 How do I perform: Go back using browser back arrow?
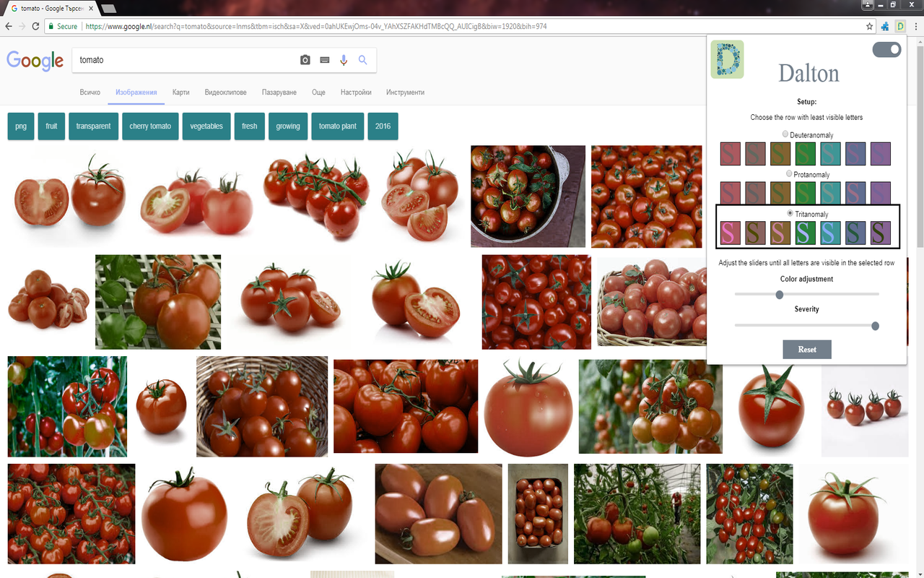coord(9,26)
